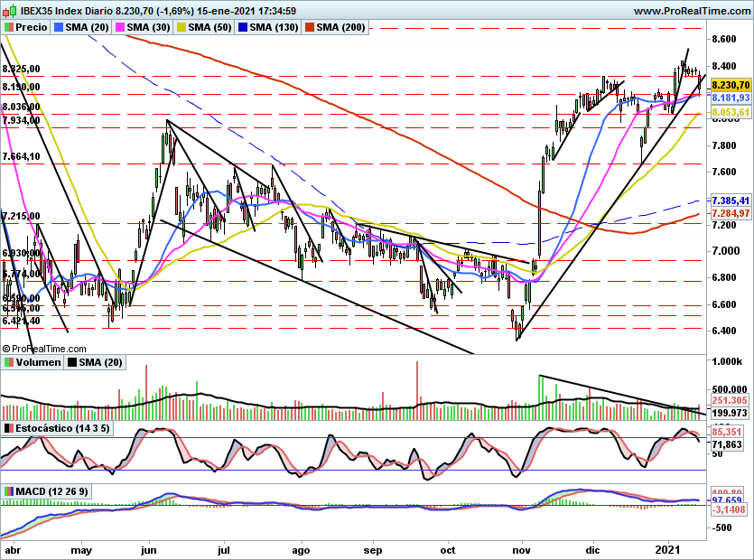This screenshot has width=754, height=560.
Task: Click the MACD indicator legend icon
Action: [x=9, y=491]
